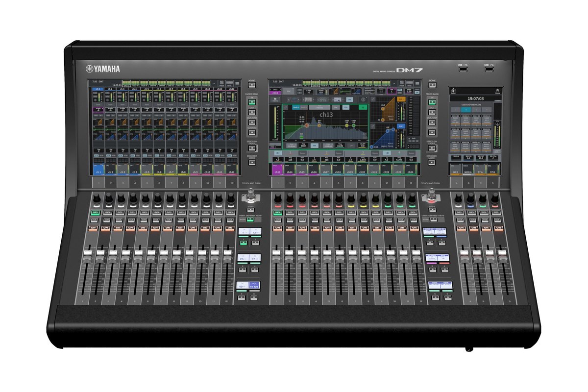The height and width of the screenshot is (392, 588).
Task: Toggle the HPF button below the EQ graph
Action: (x=315, y=146)
